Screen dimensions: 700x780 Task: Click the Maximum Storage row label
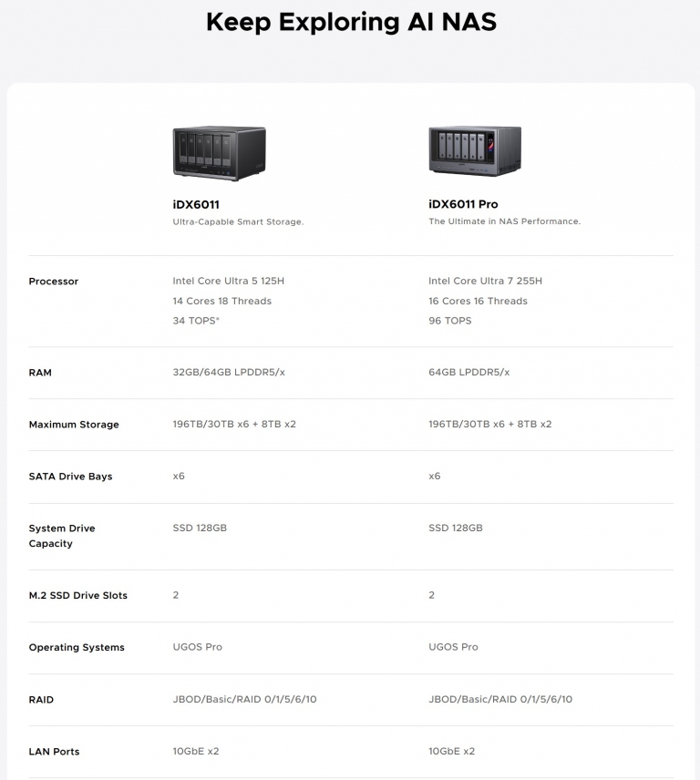(x=74, y=425)
